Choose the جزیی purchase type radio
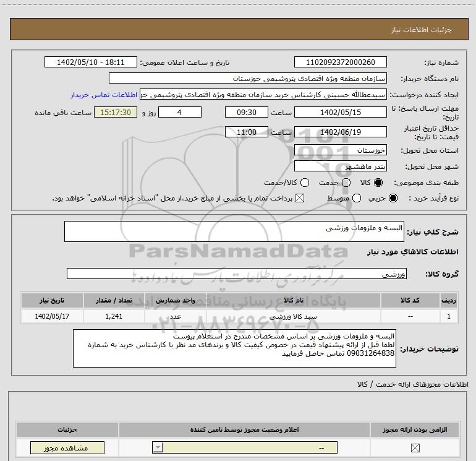Image resolution: width=476 pixels, height=461 pixels. 393,198
